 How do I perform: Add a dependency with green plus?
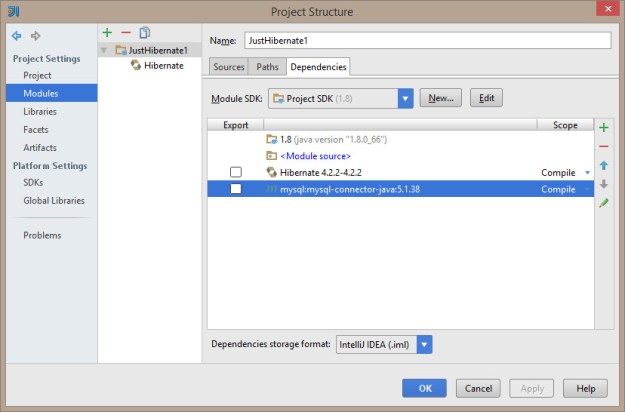click(603, 128)
